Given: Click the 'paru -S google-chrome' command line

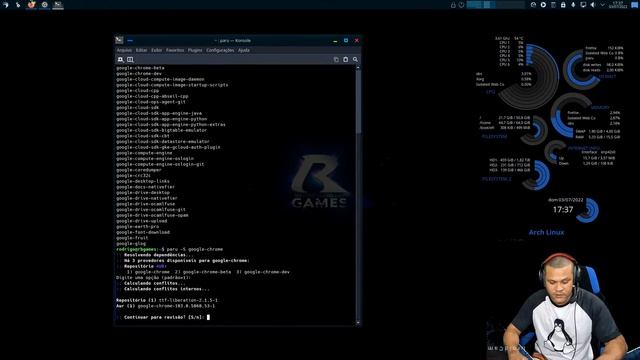Looking at the screenshot, I should tap(195, 249).
